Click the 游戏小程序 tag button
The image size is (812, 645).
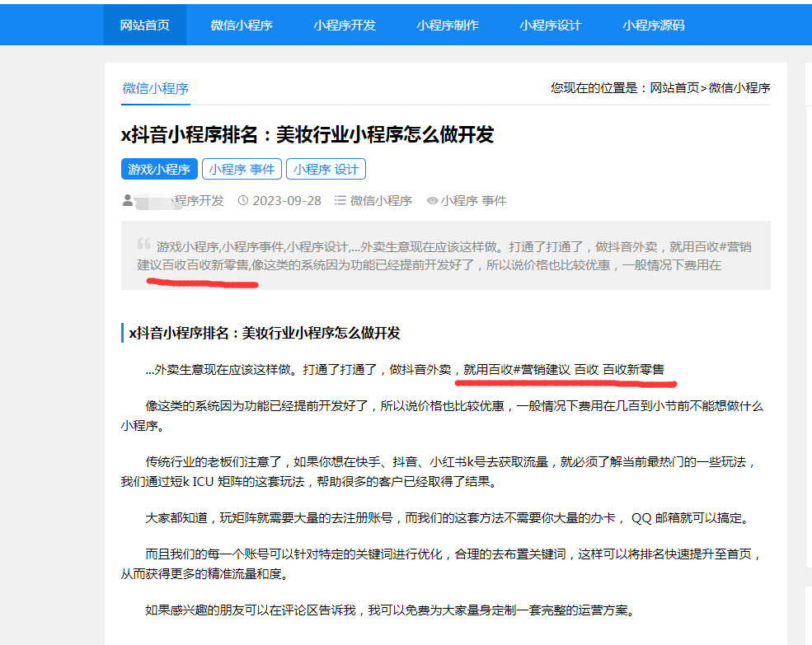[159, 169]
